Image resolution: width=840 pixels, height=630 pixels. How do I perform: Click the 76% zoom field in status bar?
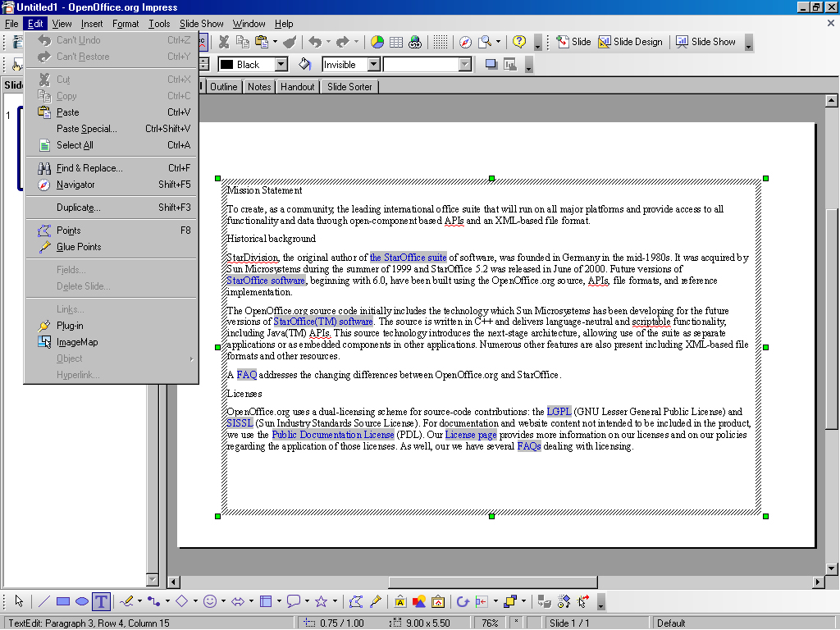(490, 623)
